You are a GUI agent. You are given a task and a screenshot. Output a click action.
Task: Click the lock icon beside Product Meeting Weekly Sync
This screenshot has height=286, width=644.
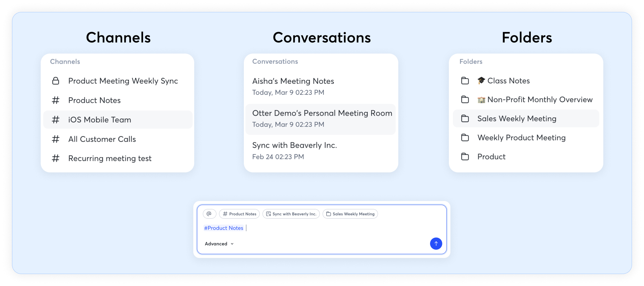pyautogui.click(x=55, y=81)
